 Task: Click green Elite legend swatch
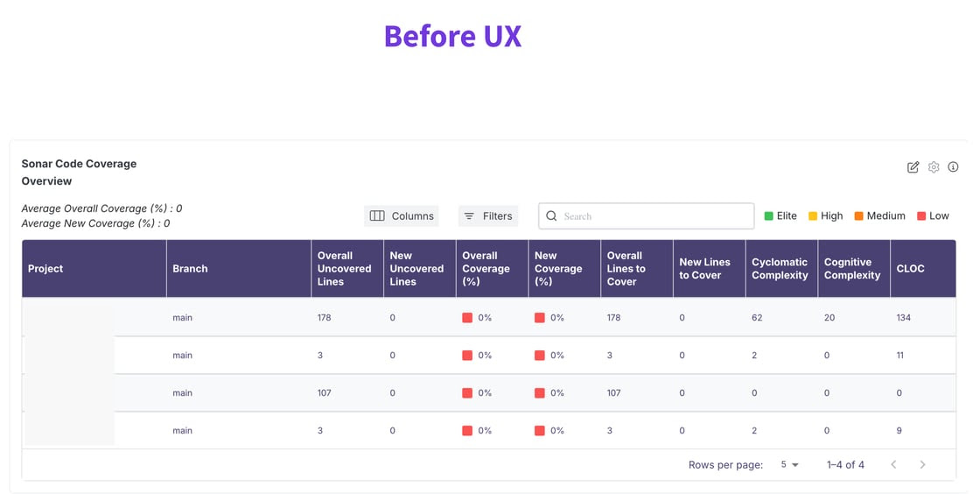click(x=768, y=216)
